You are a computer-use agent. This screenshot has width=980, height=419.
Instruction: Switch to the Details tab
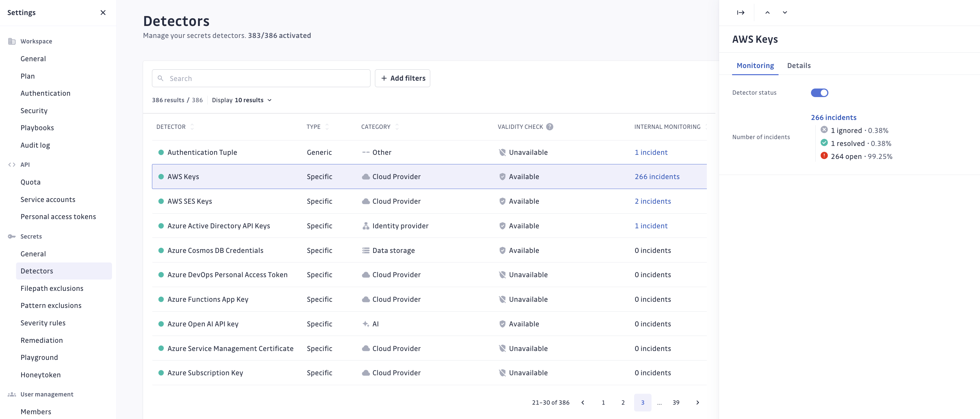coord(799,66)
